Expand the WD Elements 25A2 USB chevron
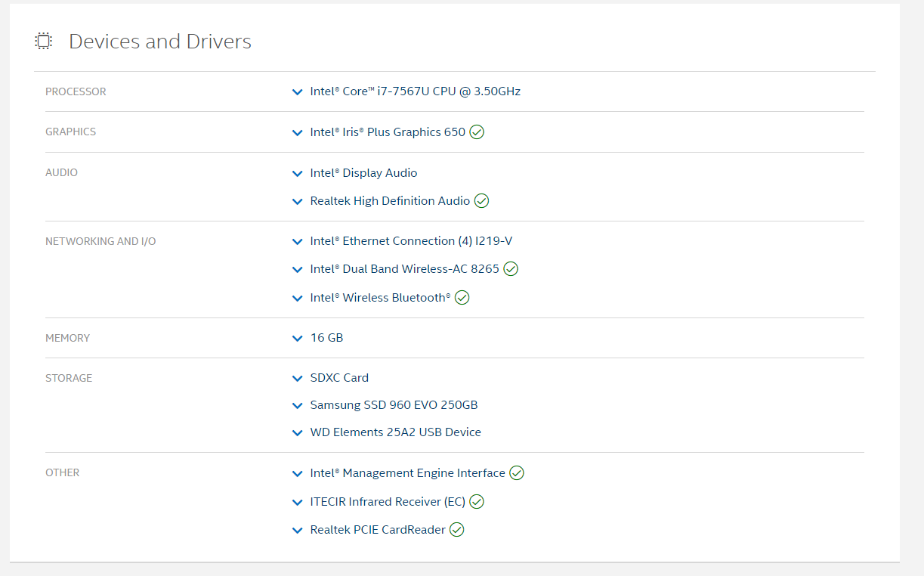Screen dimensions: 924x576 pos(297,433)
